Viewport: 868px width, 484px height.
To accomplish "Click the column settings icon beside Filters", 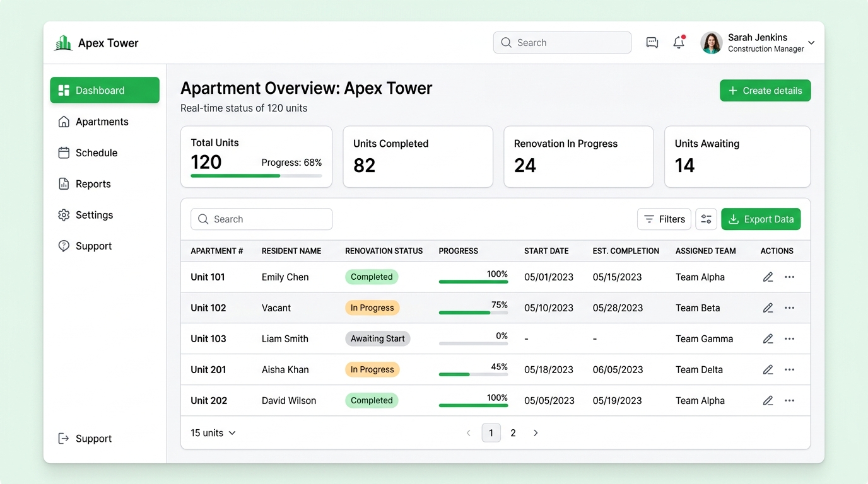I will (x=706, y=219).
